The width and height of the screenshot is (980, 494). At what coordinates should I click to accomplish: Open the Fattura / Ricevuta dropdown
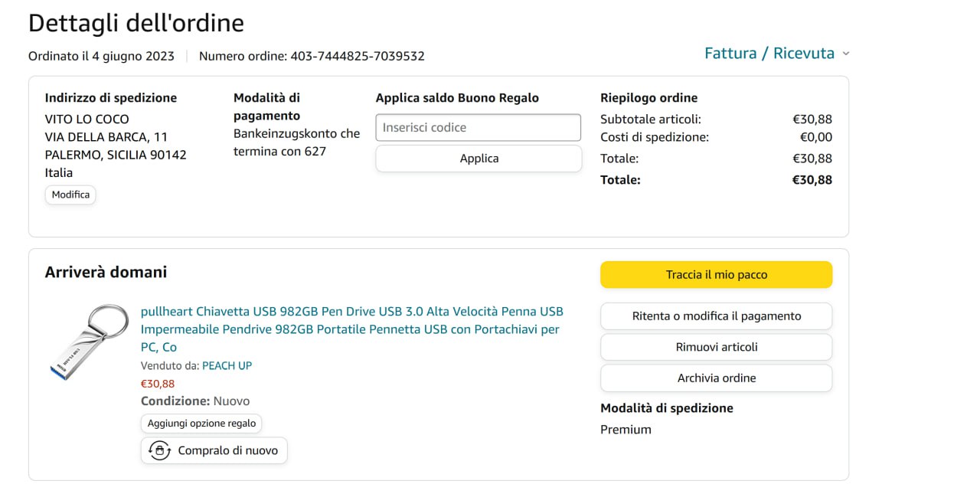[769, 54]
